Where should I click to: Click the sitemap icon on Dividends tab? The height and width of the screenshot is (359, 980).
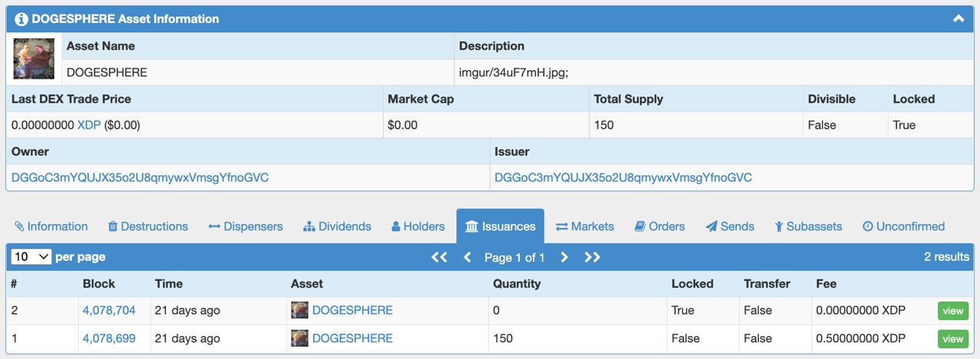[309, 227]
